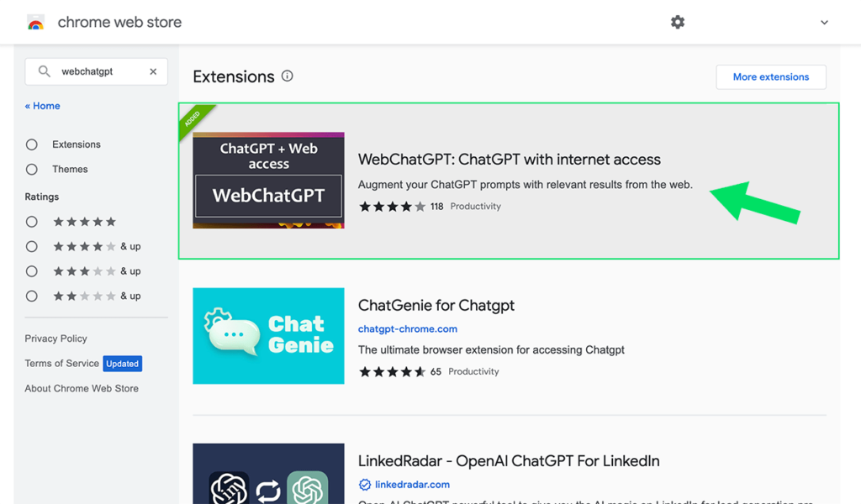Go back using the Home link
Screen dimensions: 861x504
[x=42, y=105]
